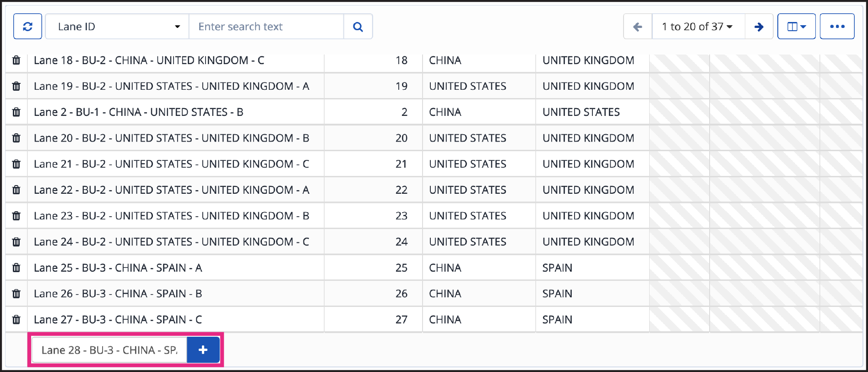This screenshot has width=868, height=372.
Task: Go to next page with right arrow
Action: pyautogui.click(x=759, y=27)
